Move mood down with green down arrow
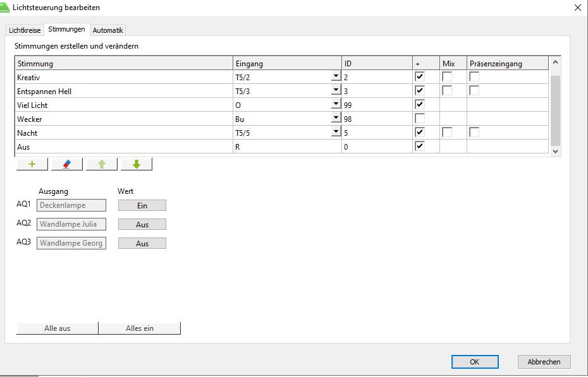The width and height of the screenshot is (588, 377). click(137, 164)
